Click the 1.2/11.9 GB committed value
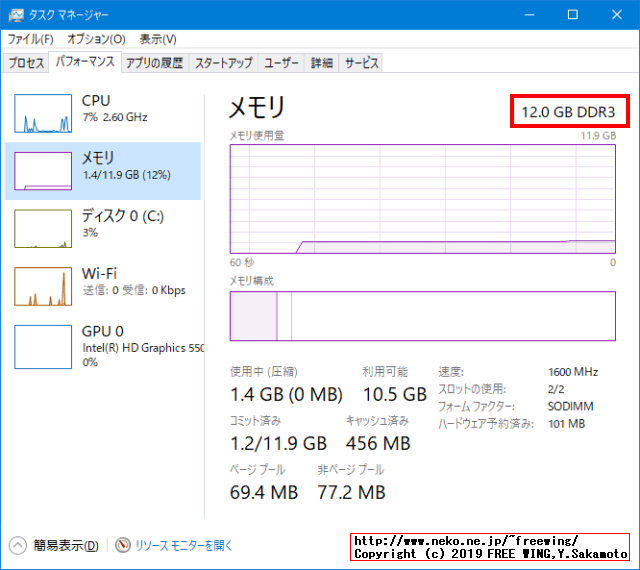Image resolution: width=640 pixels, height=570 pixels. click(x=279, y=443)
